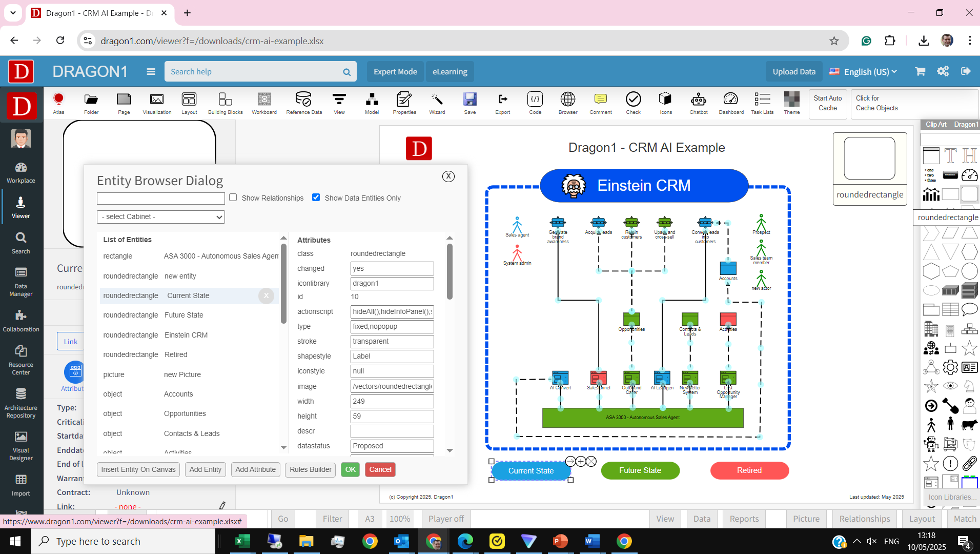Screen dimensions: 980x554
Task: Open the Reports bottom tab
Action: coord(744,519)
